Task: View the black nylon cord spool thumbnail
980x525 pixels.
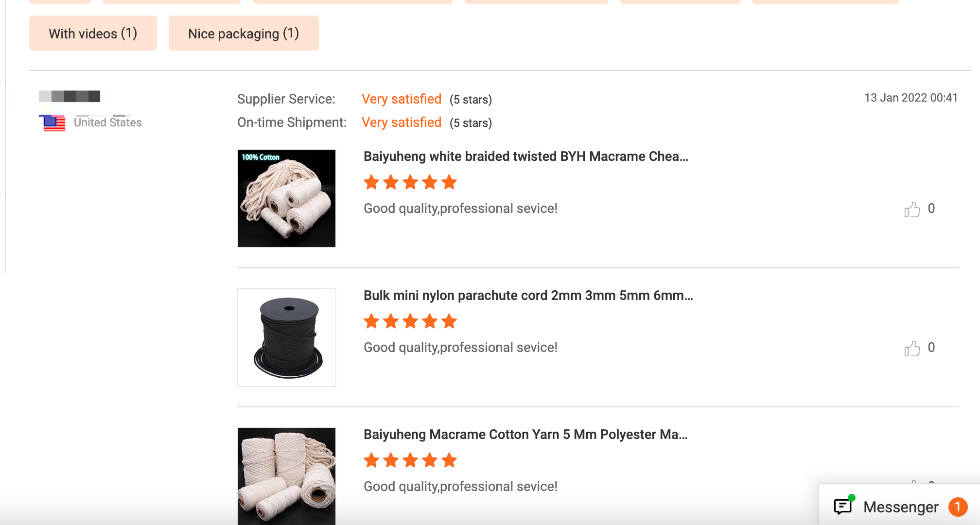Action: [x=287, y=337]
